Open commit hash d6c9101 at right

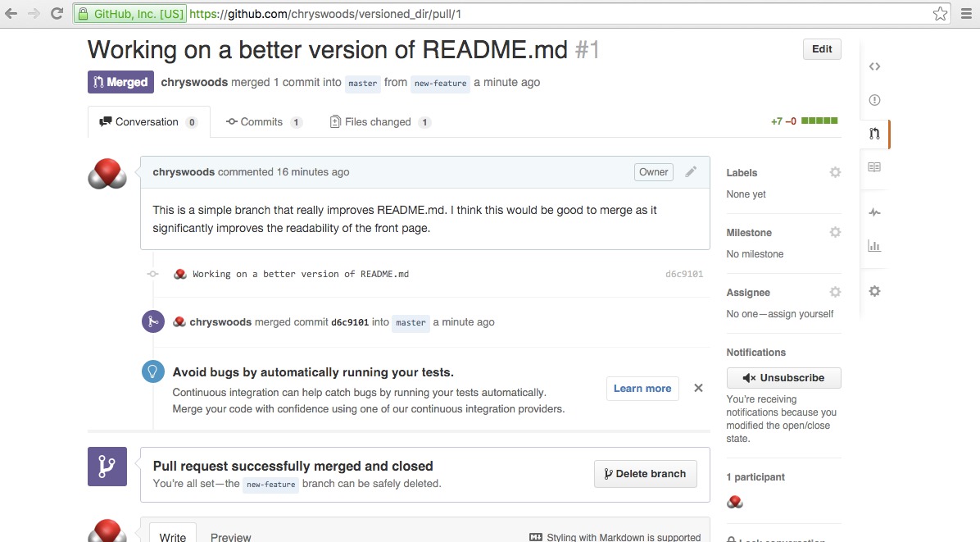tap(683, 274)
